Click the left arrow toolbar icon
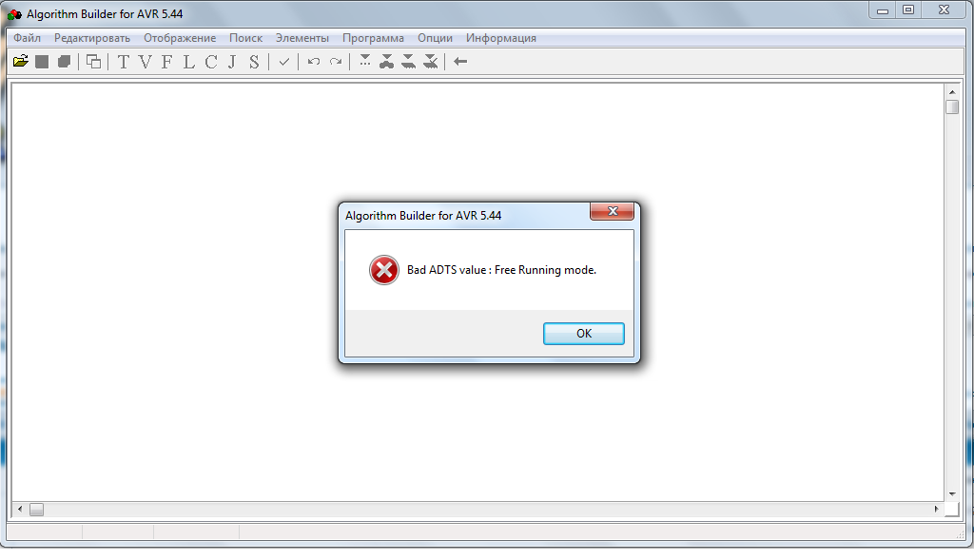This screenshot has width=974, height=560. [460, 62]
